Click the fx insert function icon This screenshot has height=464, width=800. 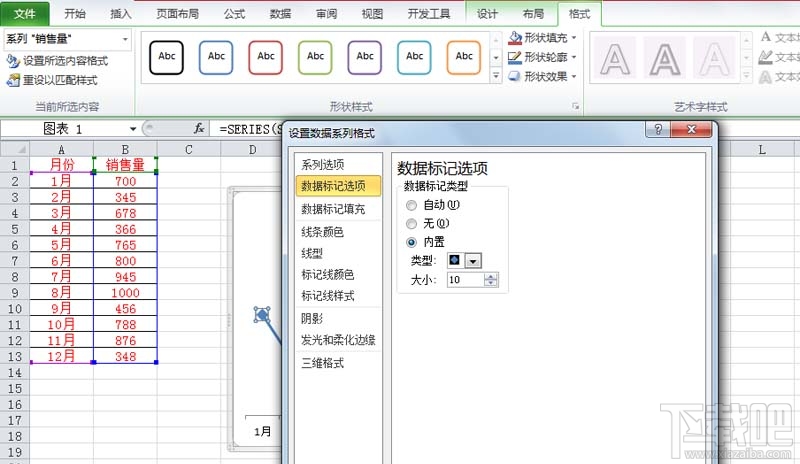pos(199,129)
